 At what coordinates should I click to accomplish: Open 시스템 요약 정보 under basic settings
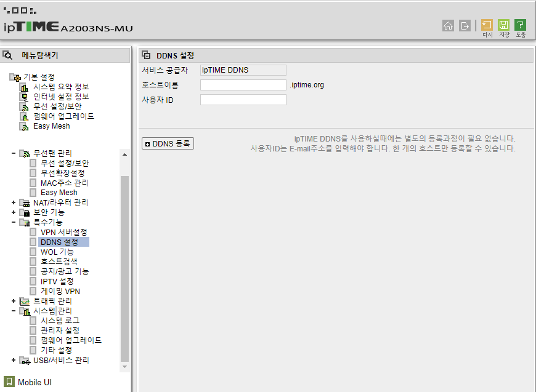coord(61,87)
